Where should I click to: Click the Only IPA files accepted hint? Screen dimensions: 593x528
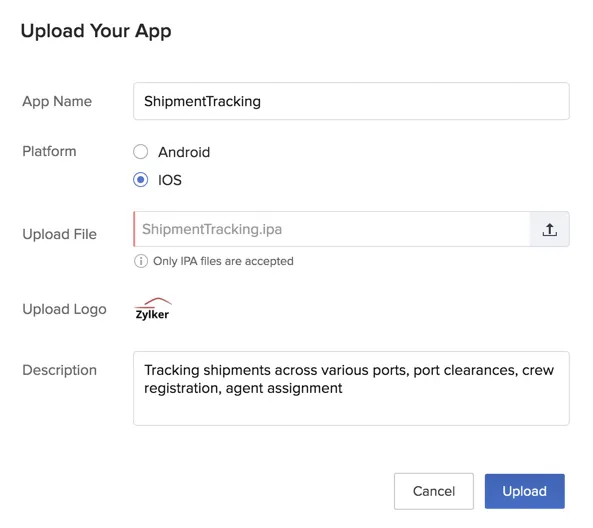click(x=223, y=261)
